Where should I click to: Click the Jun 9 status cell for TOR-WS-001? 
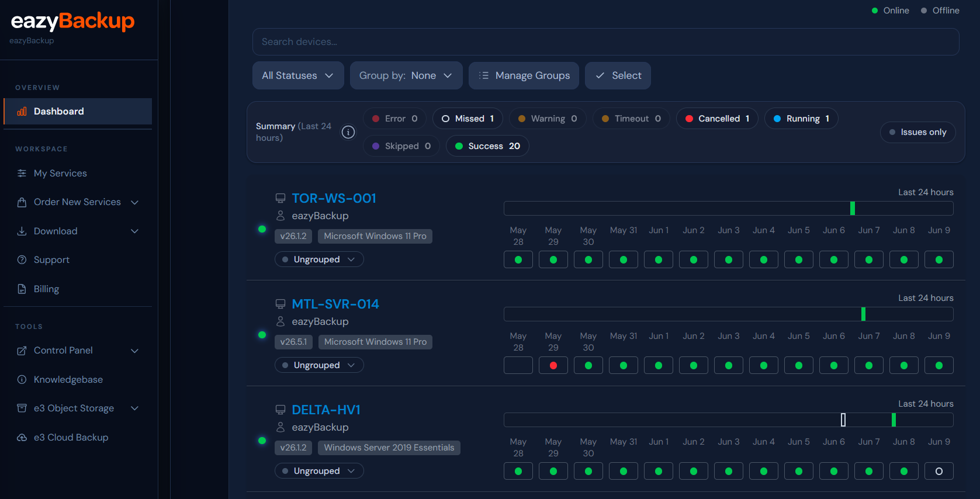click(939, 259)
